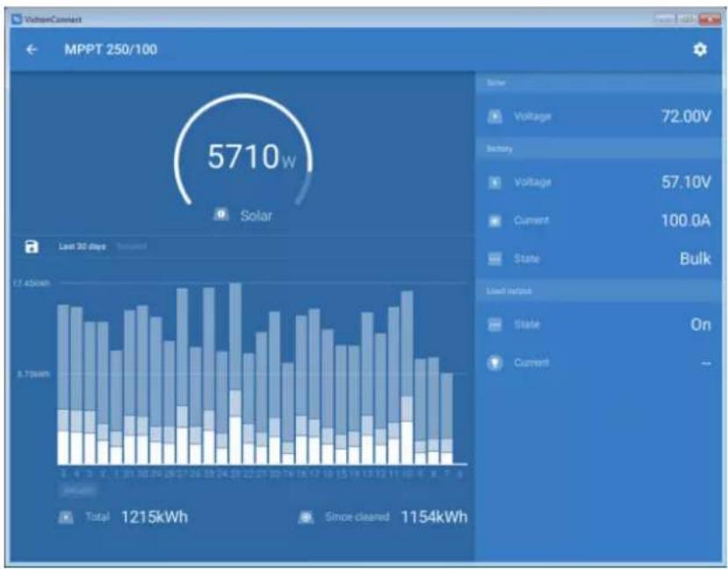Click the VictronConnect app icon in title bar
This screenshot has width=728, height=569.
tap(17, 19)
